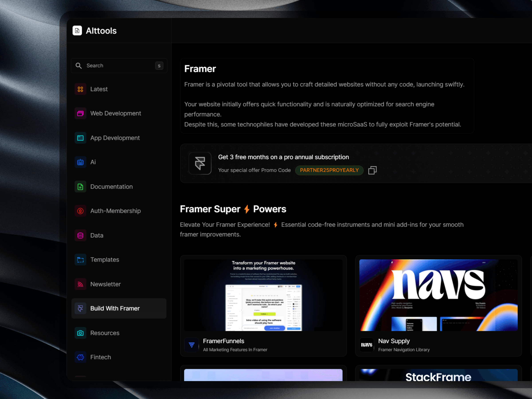Select the Web Development category icon

click(80, 113)
